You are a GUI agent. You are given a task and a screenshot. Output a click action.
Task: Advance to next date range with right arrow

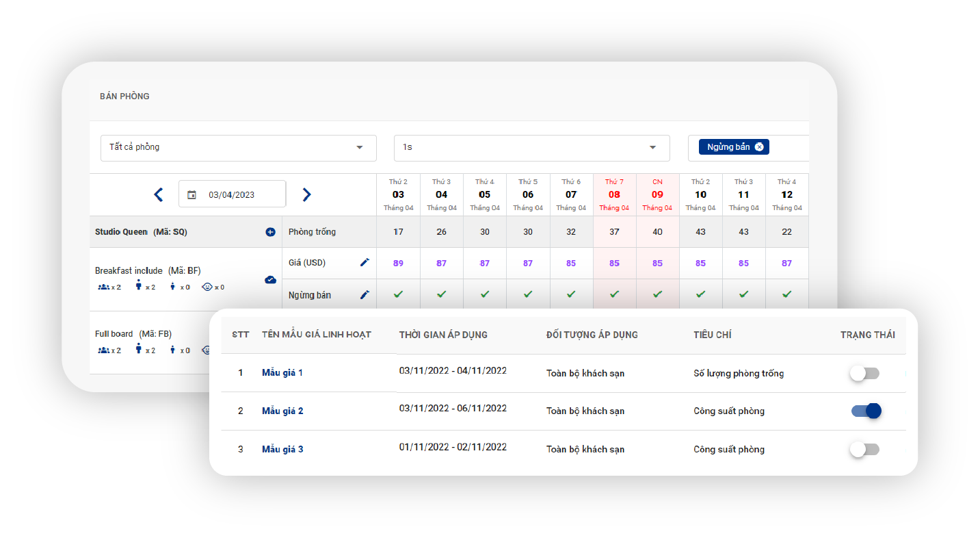click(x=306, y=194)
